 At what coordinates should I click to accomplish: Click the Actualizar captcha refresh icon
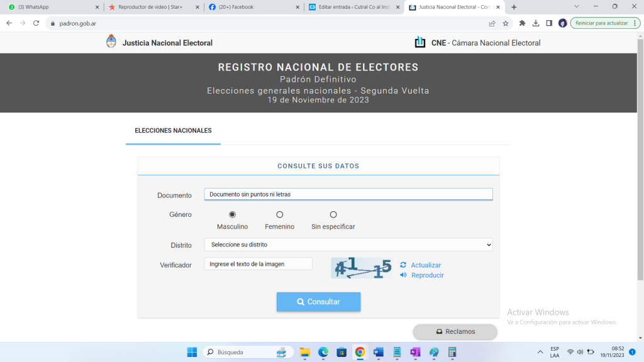pos(403,265)
